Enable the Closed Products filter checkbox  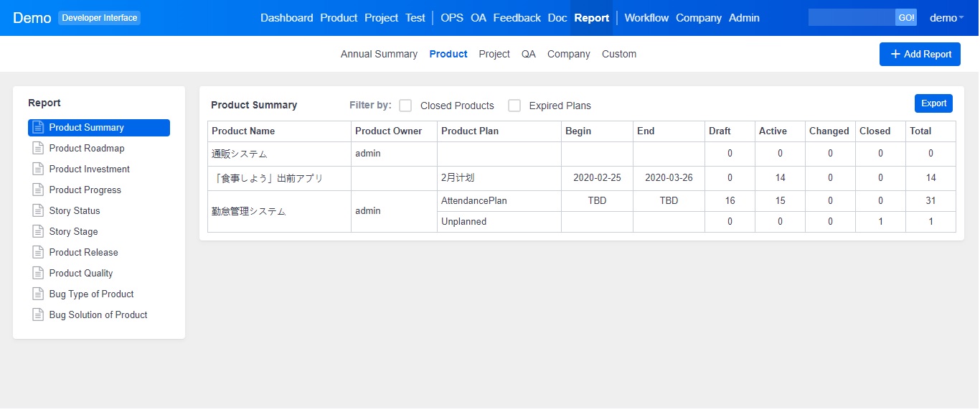[x=405, y=106]
